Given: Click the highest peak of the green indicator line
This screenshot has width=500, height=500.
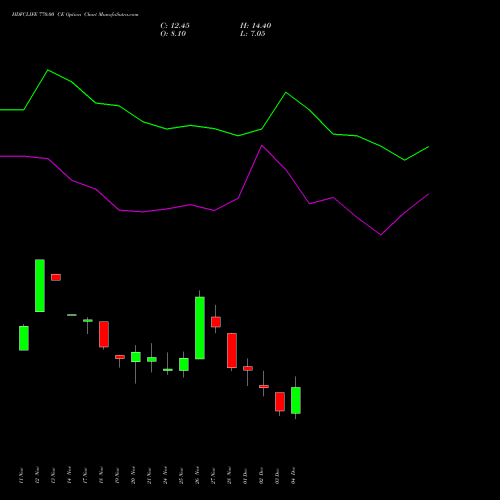Looking at the screenshot, I should pyautogui.click(x=48, y=70).
